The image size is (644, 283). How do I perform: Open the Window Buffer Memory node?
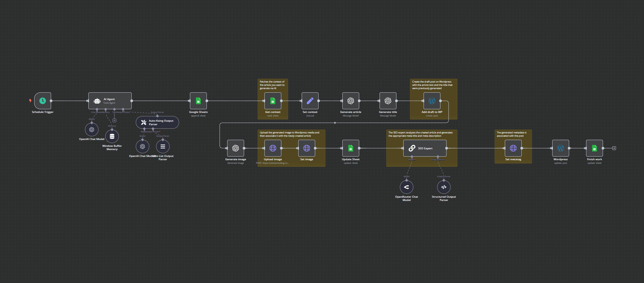click(x=112, y=136)
